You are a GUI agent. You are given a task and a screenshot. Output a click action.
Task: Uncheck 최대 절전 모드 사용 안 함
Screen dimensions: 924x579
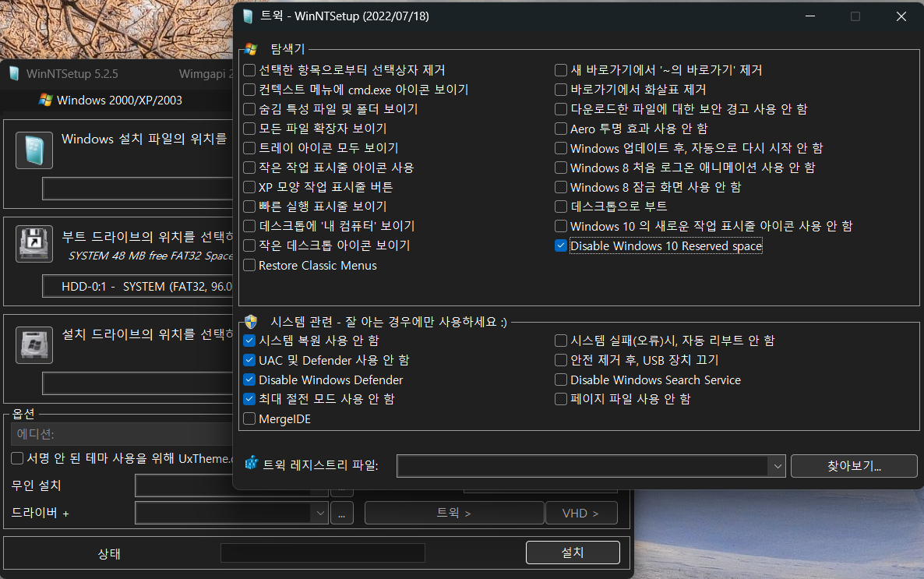point(249,398)
